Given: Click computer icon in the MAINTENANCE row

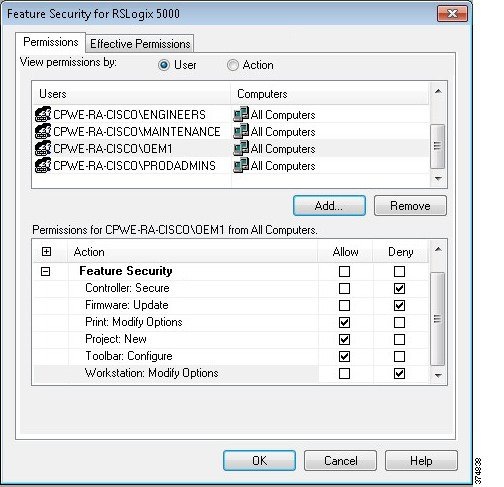Looking at the screenshot, I should [241, 131].
